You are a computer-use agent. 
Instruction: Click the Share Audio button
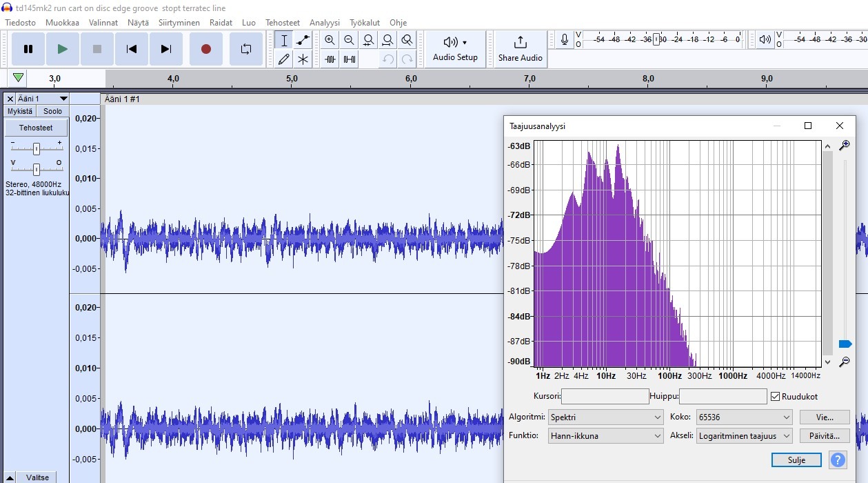tap(521, 49)
